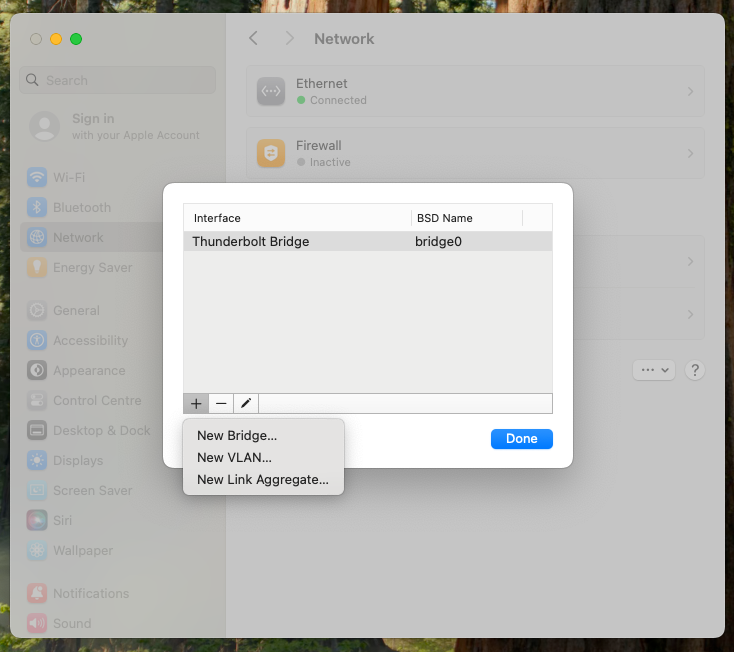The height and width of the screenshot is (652, 734).
Task: Click the pencil edit interface icon
Action: [x=245, y=403]
